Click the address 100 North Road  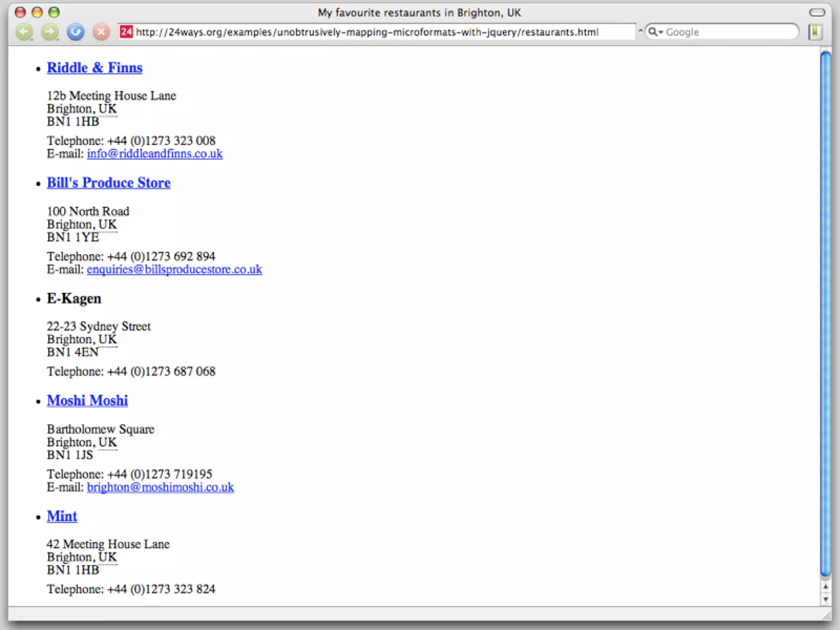(x=88, y=211)
